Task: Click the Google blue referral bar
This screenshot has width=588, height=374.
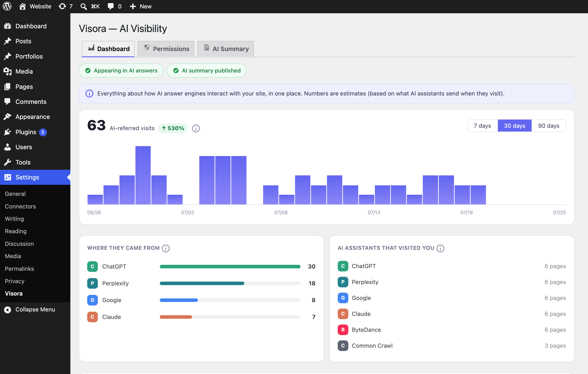Action: pos(179,300)
